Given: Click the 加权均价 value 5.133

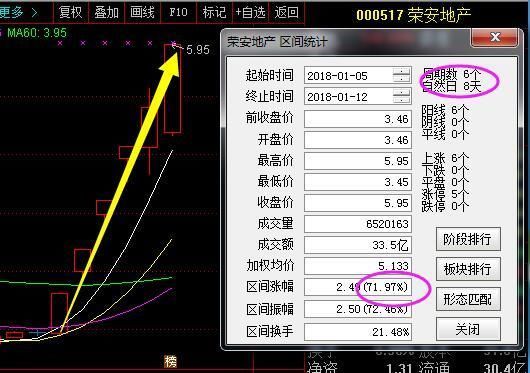Looking at the screenshot, I should 358,266.
